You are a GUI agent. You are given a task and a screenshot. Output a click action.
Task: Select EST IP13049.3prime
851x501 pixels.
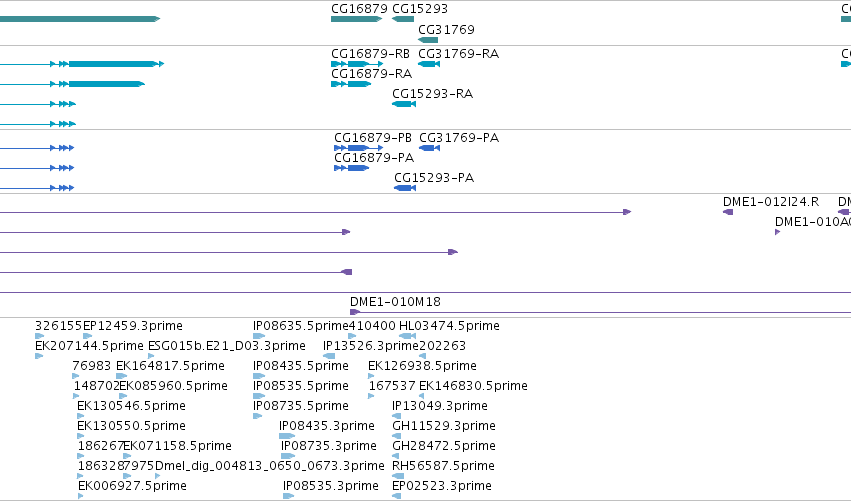click(396, 416)
